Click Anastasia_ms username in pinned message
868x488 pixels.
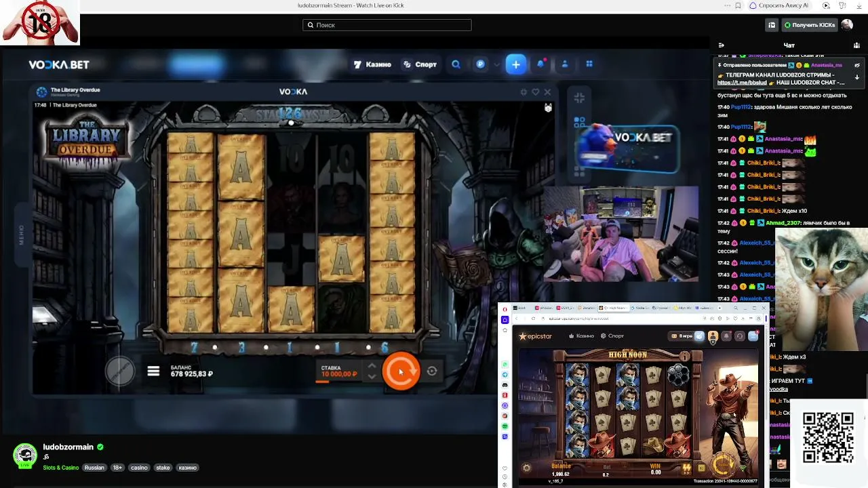click(x=827, y=66)
